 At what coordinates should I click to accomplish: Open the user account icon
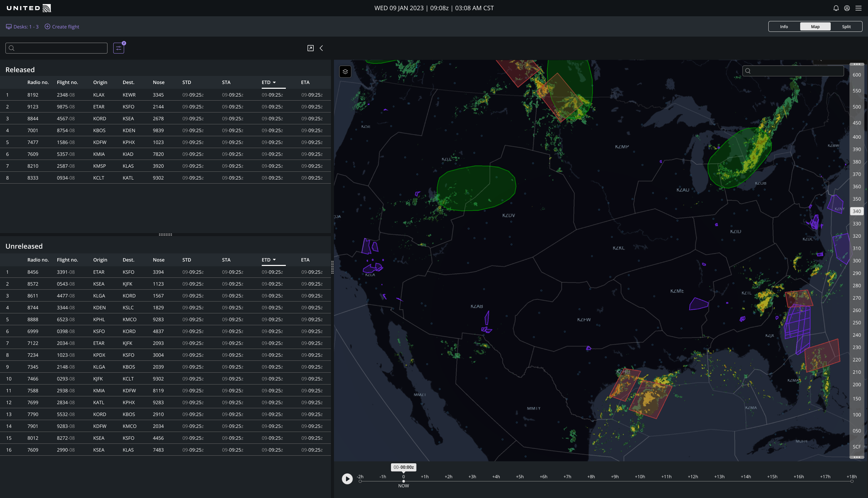point(847,8)
